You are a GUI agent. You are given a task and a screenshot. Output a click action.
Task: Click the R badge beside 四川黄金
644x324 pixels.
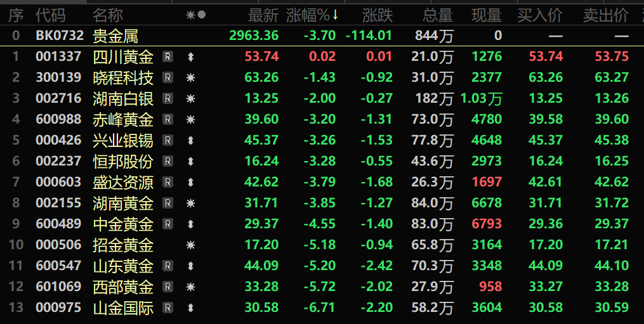168,57
